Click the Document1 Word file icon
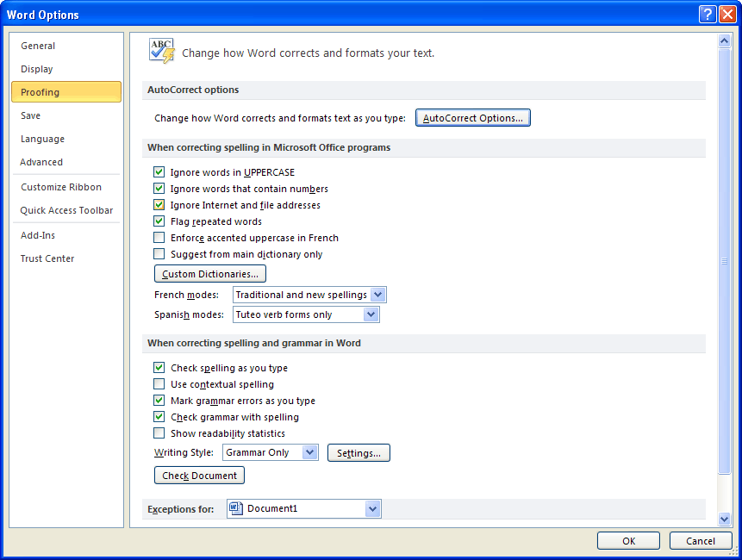 coord(235,508)
